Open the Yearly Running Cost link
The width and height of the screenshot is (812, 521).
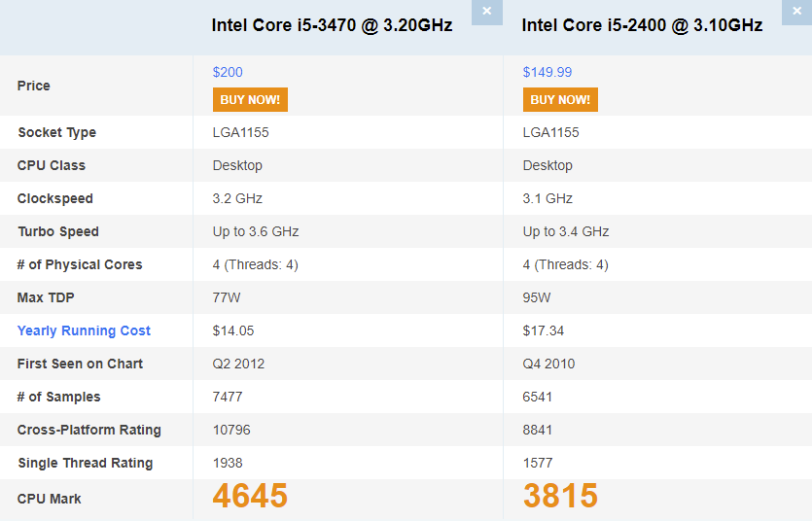tap(84, 330)
